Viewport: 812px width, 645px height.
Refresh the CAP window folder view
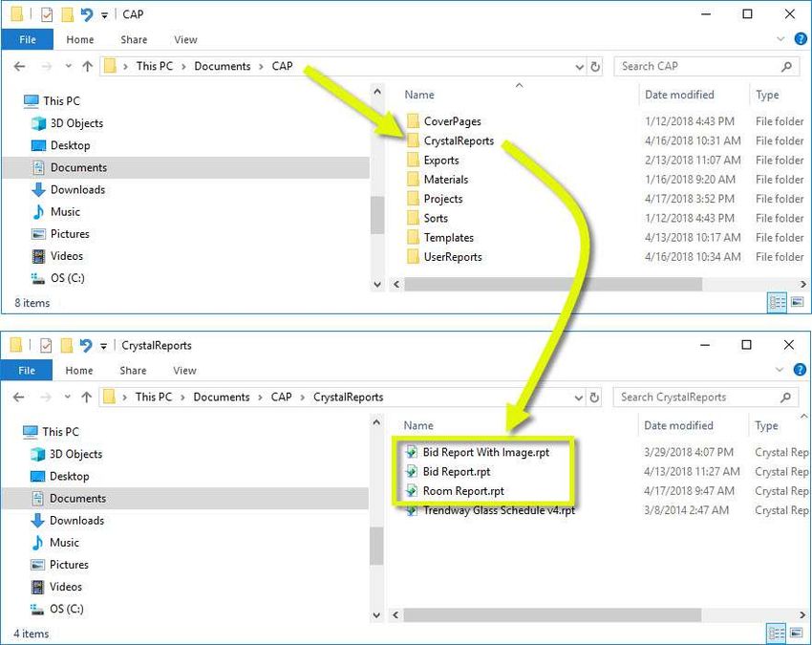click(x=595, y=66)
